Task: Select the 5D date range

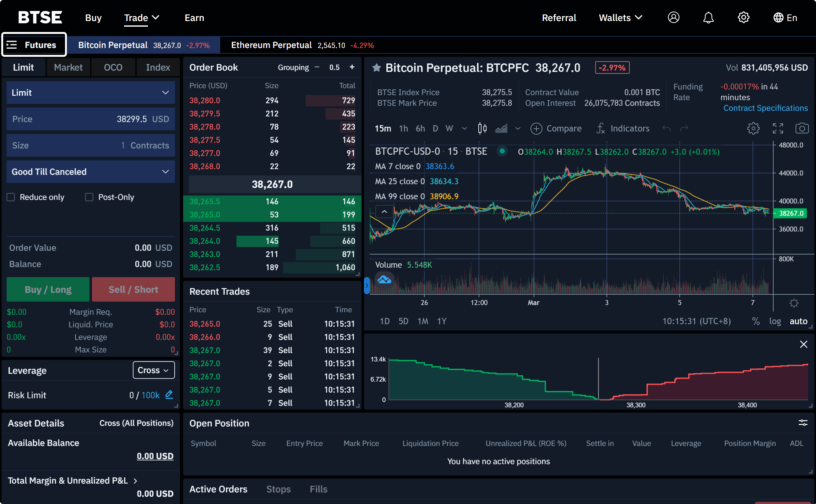Action: [403, 321]
